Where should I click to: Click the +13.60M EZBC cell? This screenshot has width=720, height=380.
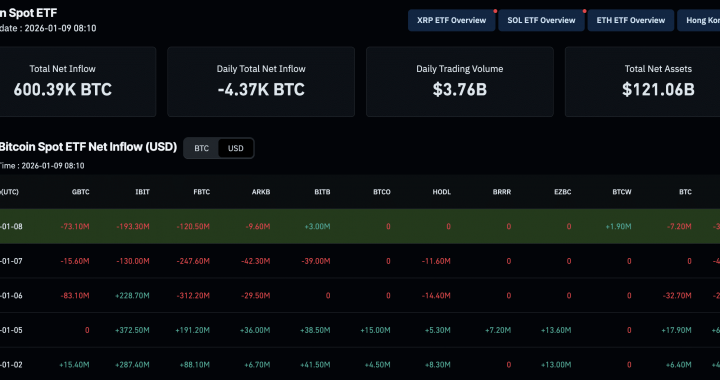coord(556,330)
